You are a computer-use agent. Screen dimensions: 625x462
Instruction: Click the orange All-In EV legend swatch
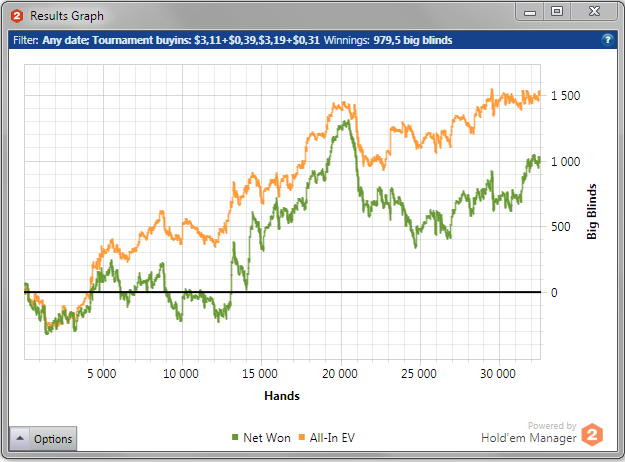302,437
